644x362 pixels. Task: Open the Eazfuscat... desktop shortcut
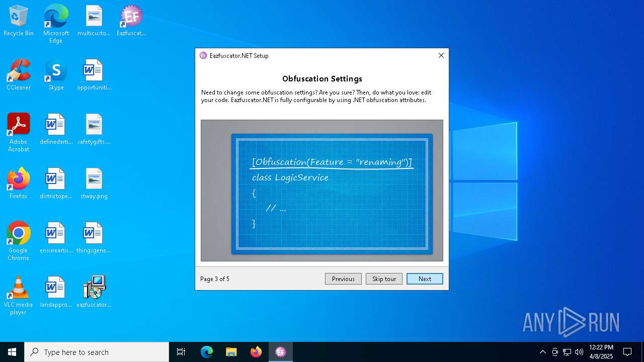tap(131, 21)
